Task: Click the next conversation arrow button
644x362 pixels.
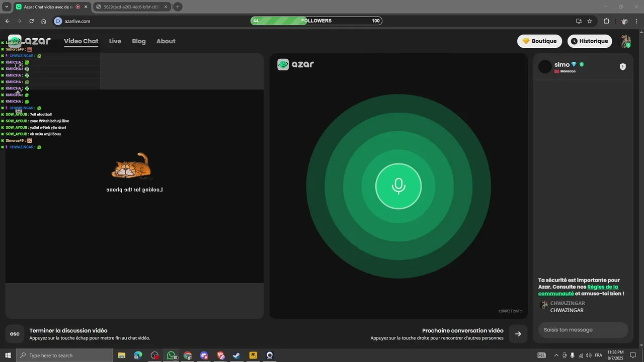Action: pyautogui.click(x=518, y=334)
